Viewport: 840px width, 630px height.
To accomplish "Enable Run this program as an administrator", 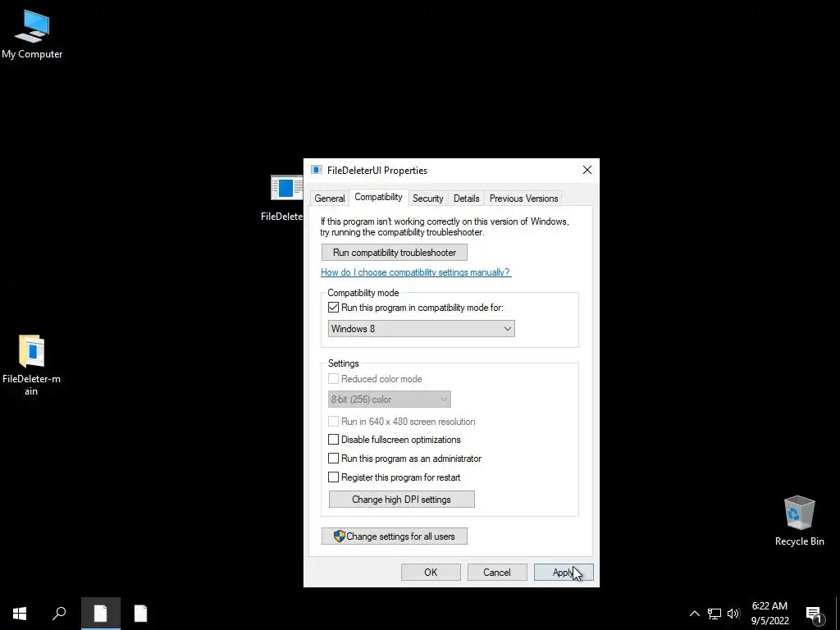I will pyautogui.click(x=333, y=459).
